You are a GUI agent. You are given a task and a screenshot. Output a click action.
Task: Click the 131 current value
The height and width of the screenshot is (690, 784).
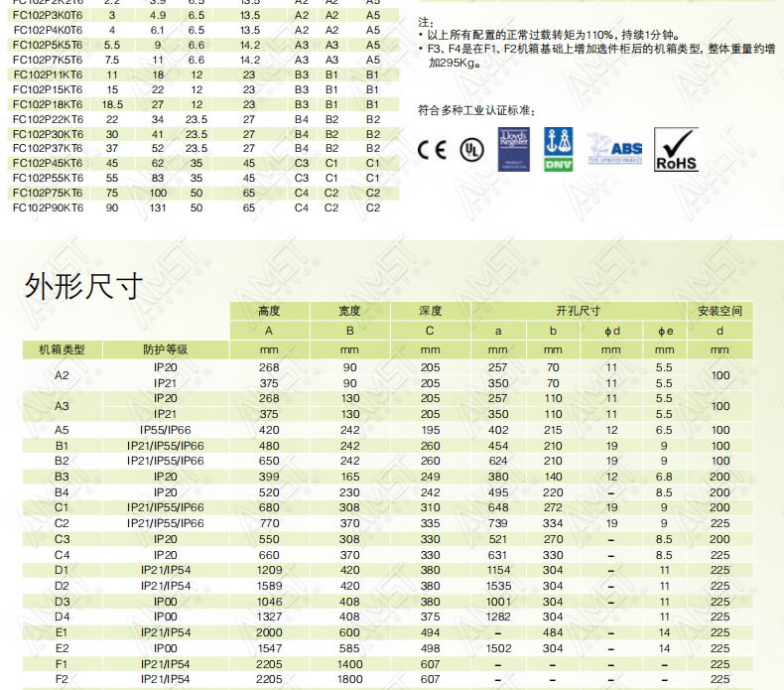[x=158, y=208]
